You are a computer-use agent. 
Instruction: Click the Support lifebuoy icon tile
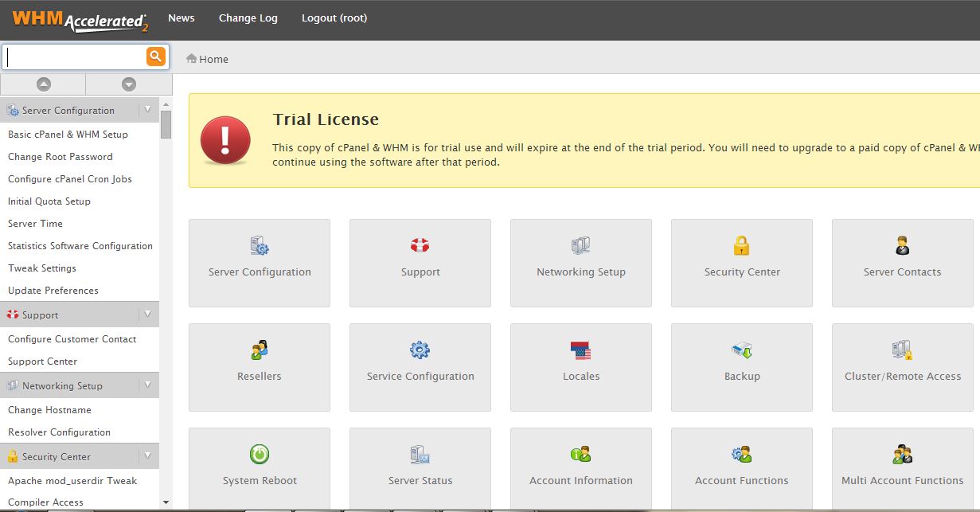pos(420,246)
